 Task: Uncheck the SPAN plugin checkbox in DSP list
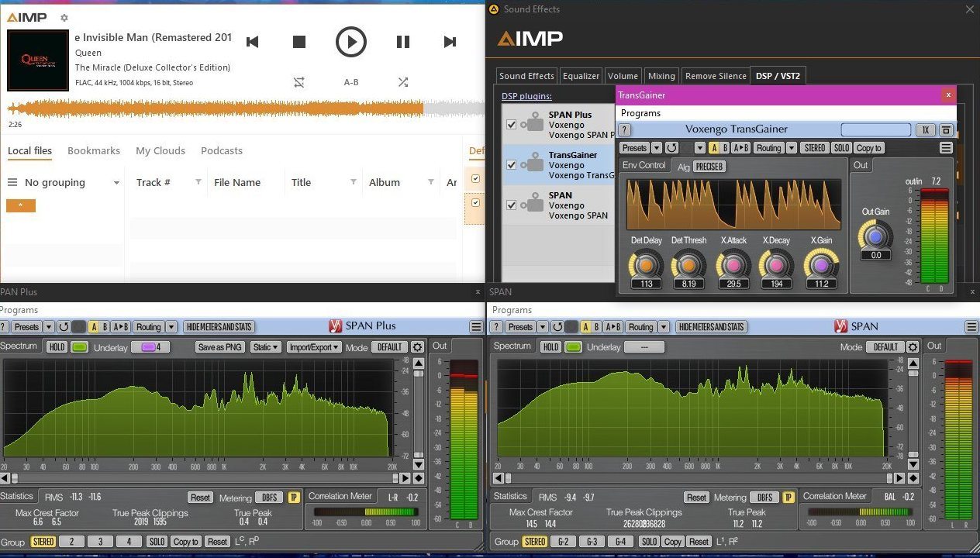pyautogui.click(x=512, y=205)
